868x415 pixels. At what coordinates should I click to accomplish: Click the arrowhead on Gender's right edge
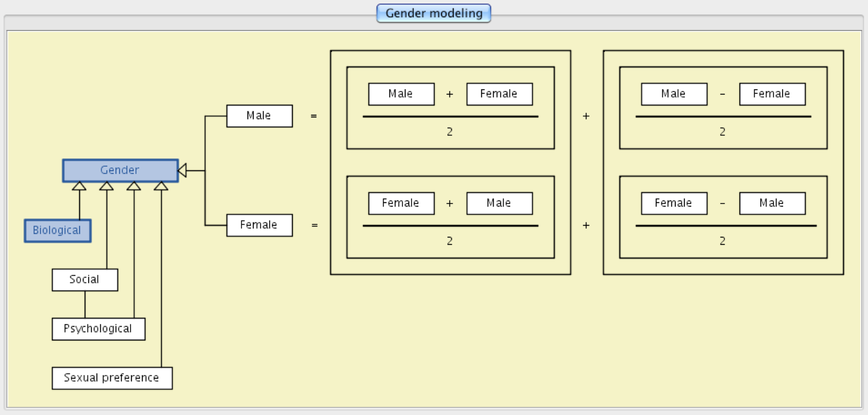pos(182,170)
